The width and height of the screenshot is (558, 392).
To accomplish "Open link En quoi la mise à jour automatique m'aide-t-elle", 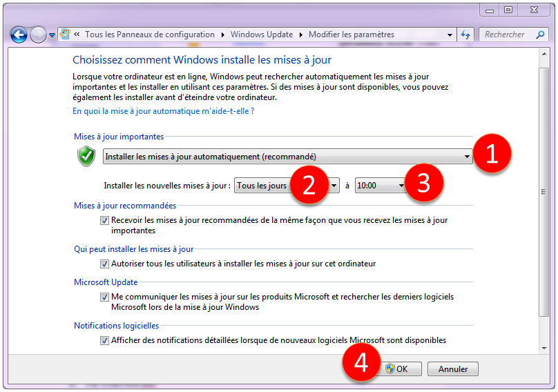I will pyautogui.click(x=164, y=111).
